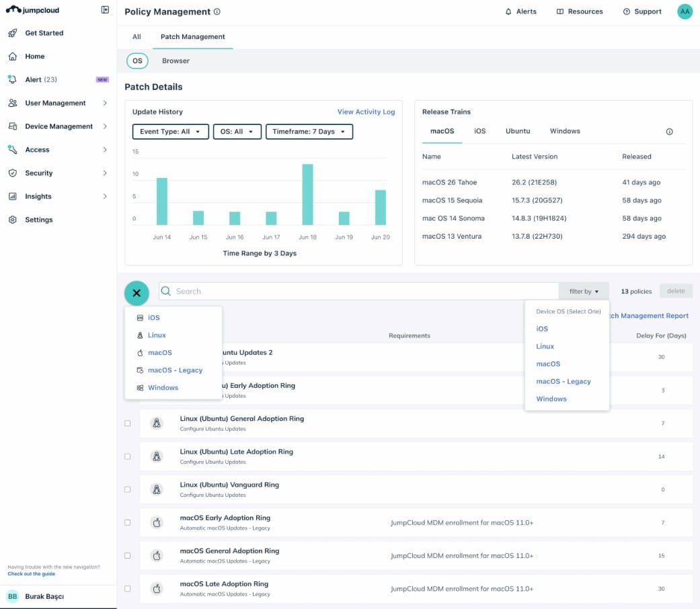Close the add-policy menu with X button
700x609 pixels.
[137, 293]
